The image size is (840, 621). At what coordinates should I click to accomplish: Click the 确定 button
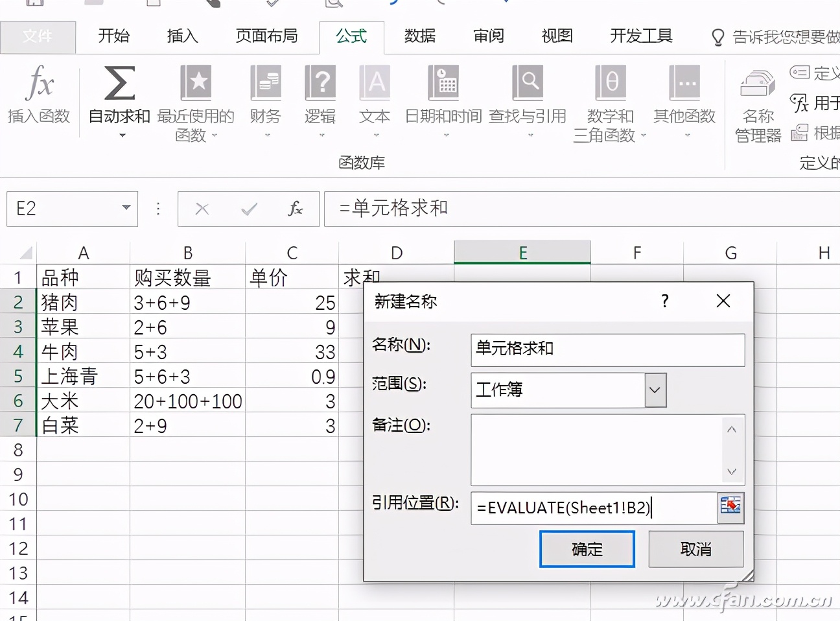[x=587, y=549]
